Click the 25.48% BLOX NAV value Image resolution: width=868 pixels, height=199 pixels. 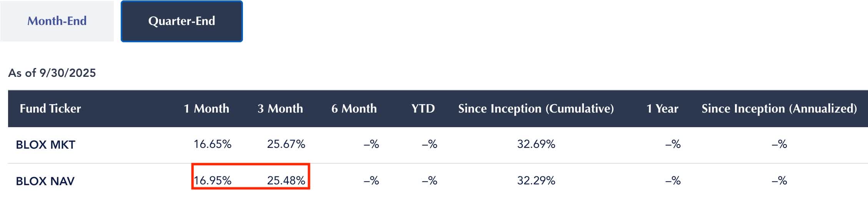pyautogui.click(x=286, y=181)
